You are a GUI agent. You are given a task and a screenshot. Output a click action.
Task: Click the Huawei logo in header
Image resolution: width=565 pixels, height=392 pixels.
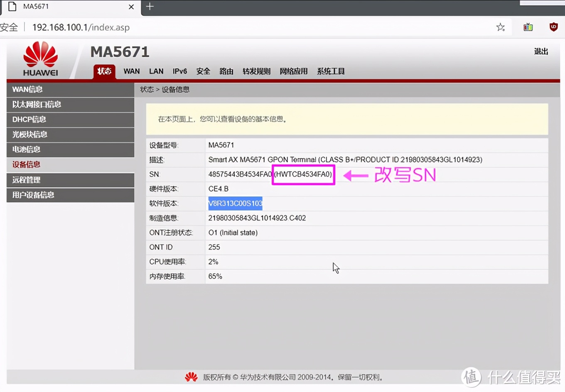pyautogui.click(x=40, y=59)
